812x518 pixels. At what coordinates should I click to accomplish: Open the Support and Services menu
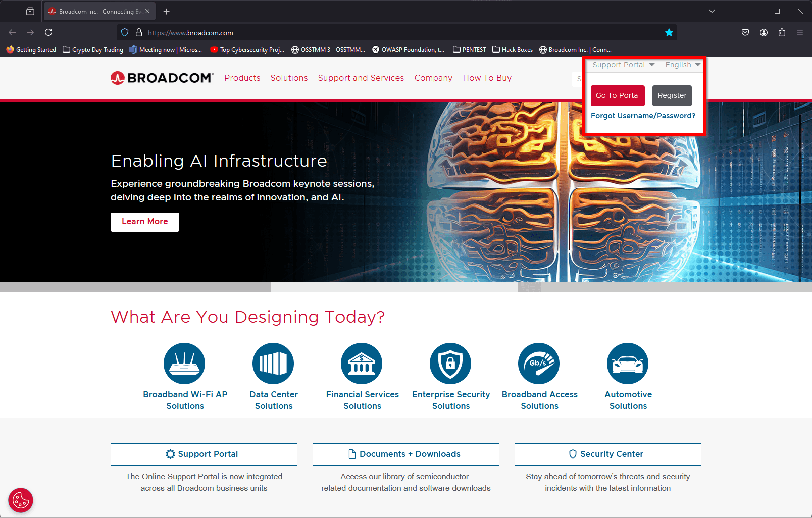coord(361,78)
